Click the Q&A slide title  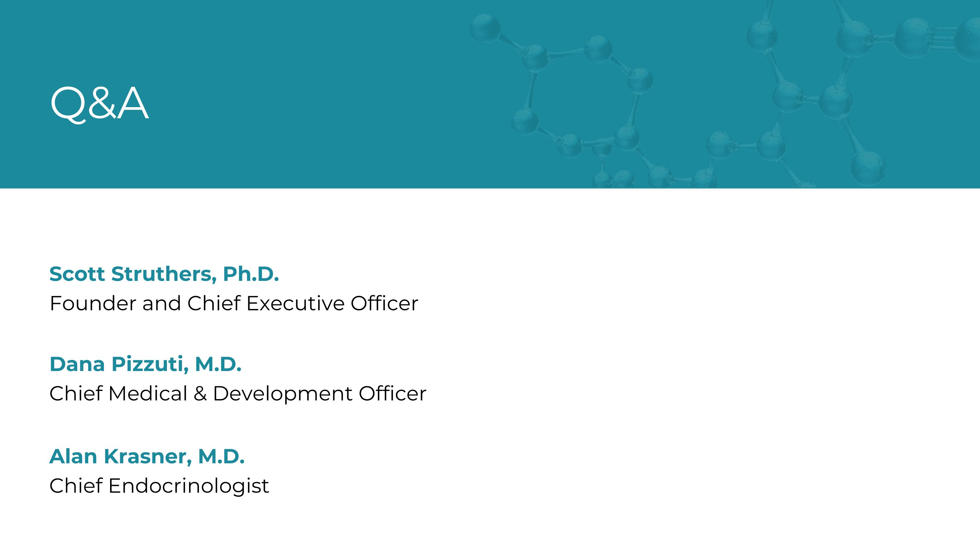click(x=99, y=103)
